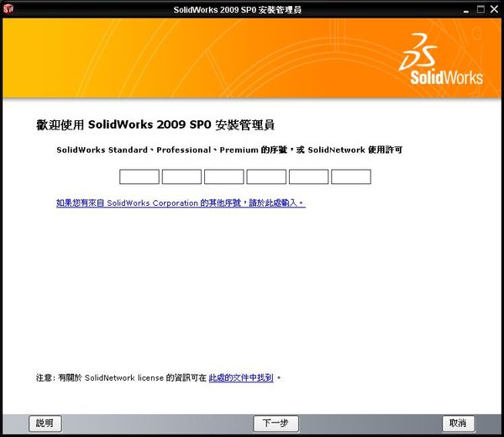The image size is (504, 437).
Task: Open the other SolidWorks Corporation serial numbers link
Action: point(181,203)
